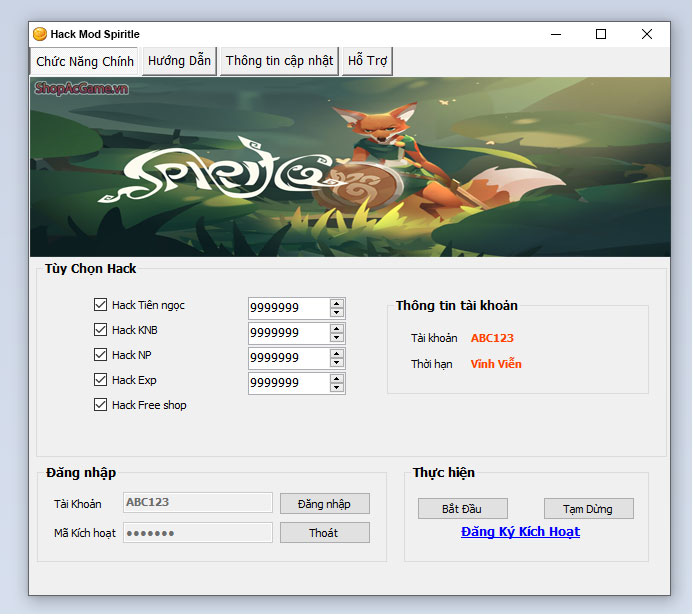This screenshot has width=693, height=616.
Task: Uncheck the Hack Tiên ngọc checkbox
Action: 100,305
